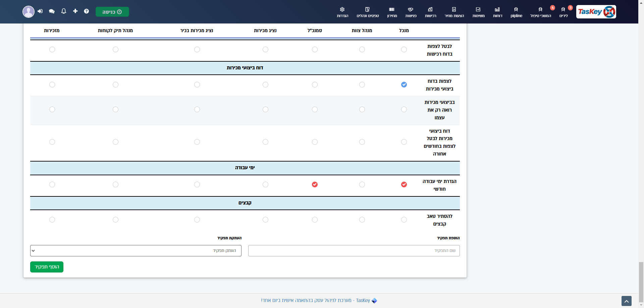
Task: Click the קבצים section header
Action: [x=245, y=203]
